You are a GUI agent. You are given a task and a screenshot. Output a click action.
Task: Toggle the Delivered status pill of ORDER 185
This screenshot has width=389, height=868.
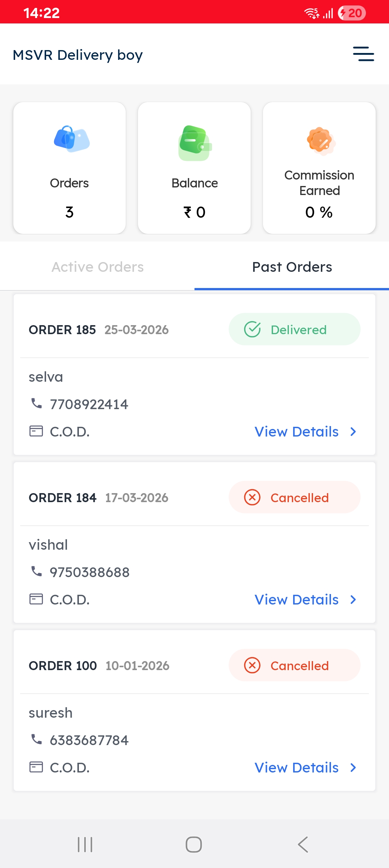294,329
